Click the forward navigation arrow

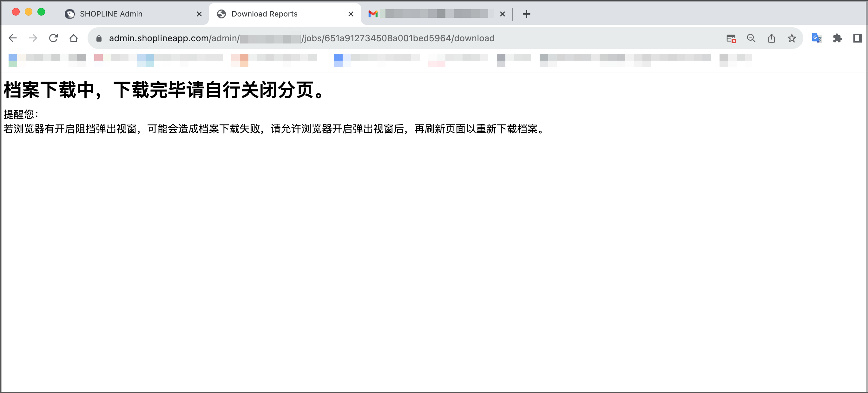tap(33, 38)
